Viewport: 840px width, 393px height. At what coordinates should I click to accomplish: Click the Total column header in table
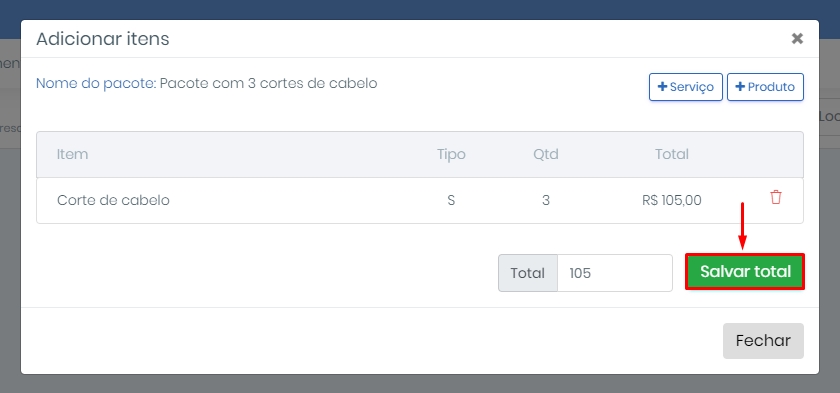672,154
